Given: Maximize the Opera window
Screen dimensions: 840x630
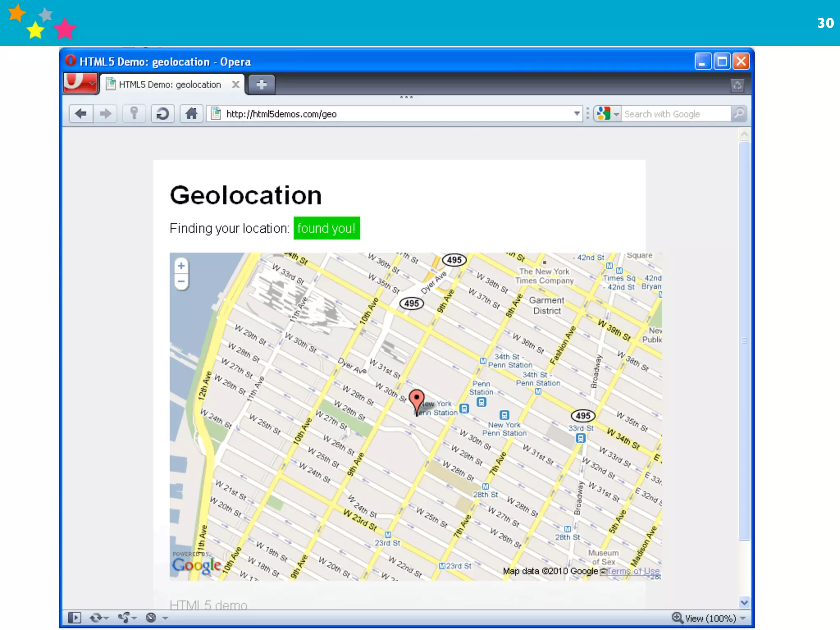Looking at the screenshot, I should [x=722, y=62].
